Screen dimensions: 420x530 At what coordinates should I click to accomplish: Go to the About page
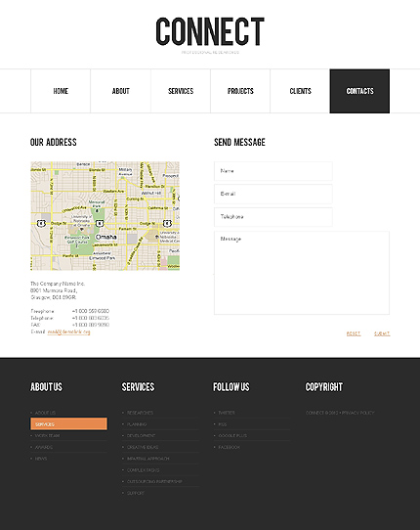pos(120,91)
